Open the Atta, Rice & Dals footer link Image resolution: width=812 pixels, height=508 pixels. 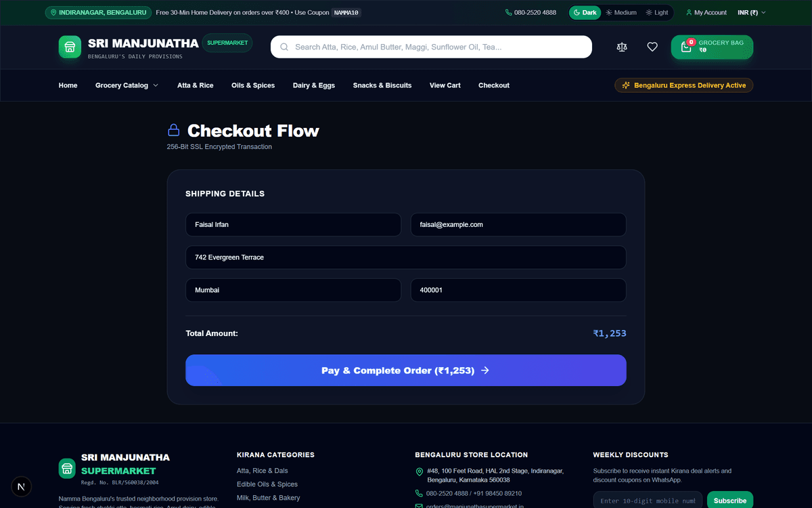tap(262, 471)
